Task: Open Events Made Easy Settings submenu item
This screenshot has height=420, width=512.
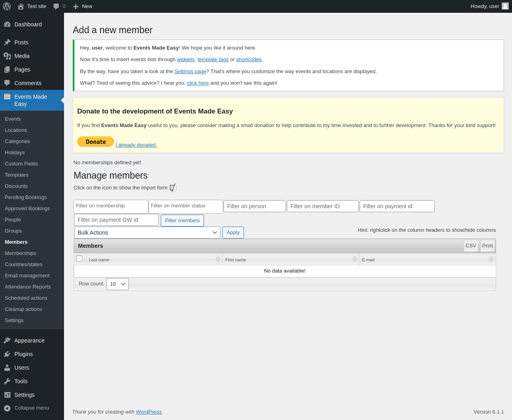Action: [x=14, y=320]
